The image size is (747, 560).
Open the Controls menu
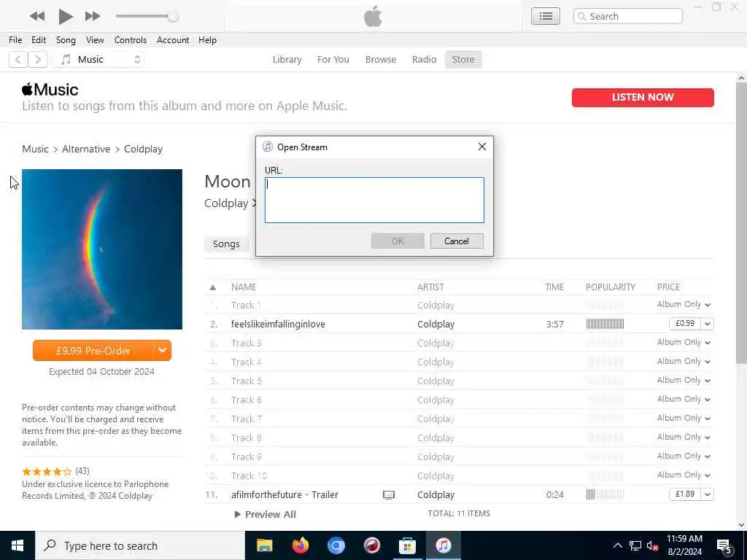tap(131, 40)
